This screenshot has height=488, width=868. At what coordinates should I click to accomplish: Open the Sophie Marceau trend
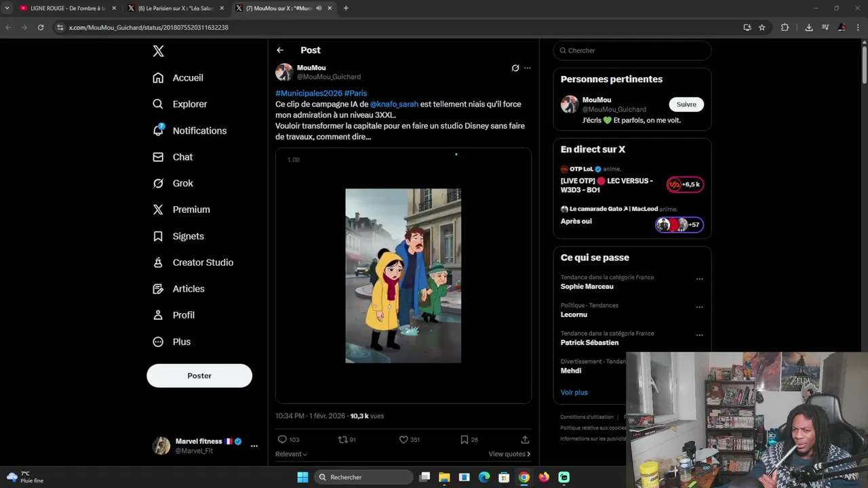pos(587,287)
